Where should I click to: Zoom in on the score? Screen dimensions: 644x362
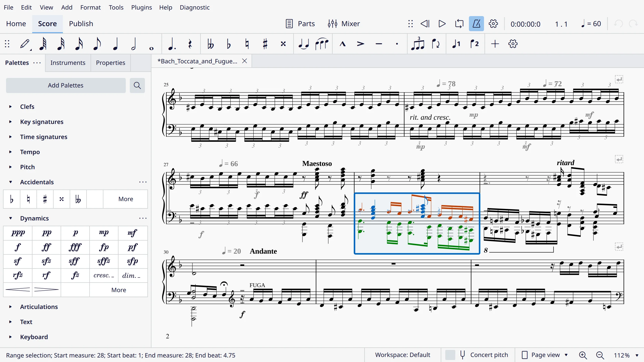(583, 355)
